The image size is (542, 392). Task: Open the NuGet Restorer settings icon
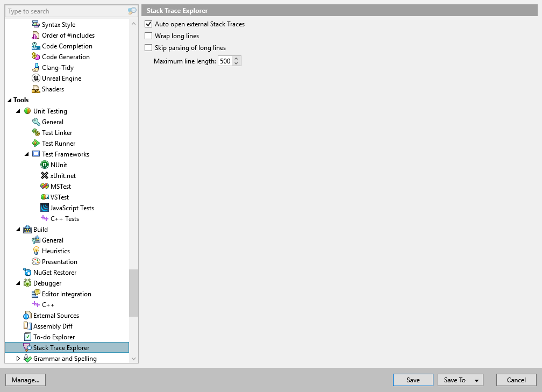coord(27,272)
